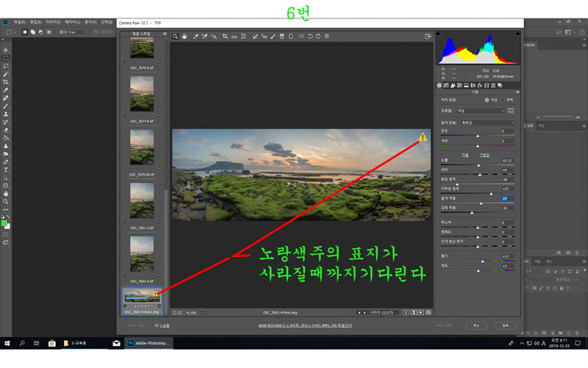The width and height of the screenshot is (588, 368).
Task: Open the Effects fx panel tab
Action: point(480,85)
